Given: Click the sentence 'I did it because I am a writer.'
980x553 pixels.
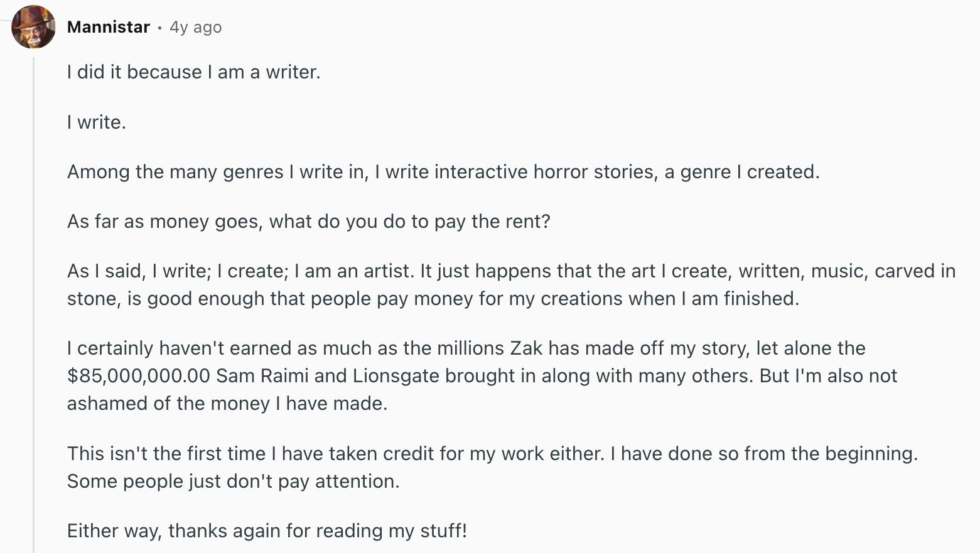Looking at the screenshot, I should tap(194, 72).
